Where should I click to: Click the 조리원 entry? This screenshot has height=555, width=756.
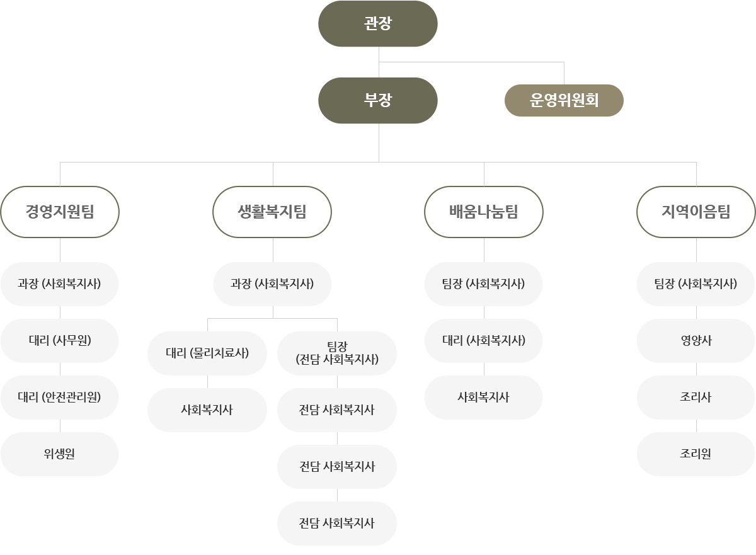click(x=696, y=454)
